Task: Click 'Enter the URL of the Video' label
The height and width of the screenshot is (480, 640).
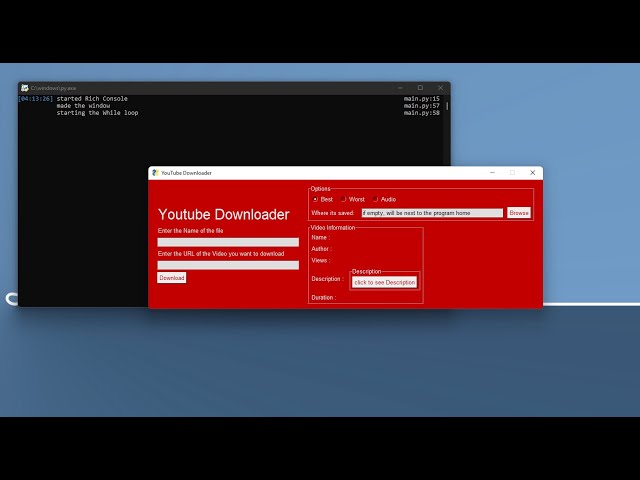Action: [221, 253]
